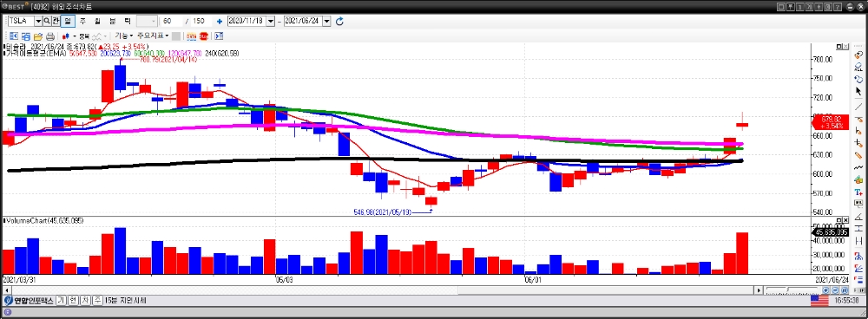The height and width of the screenshot is (319, 868).
Task: Click the red Stop icon
Action: point(204,36)
